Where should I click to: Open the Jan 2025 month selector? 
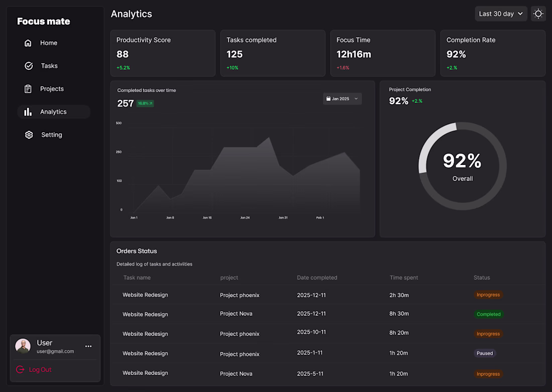[x=342, y=99]
